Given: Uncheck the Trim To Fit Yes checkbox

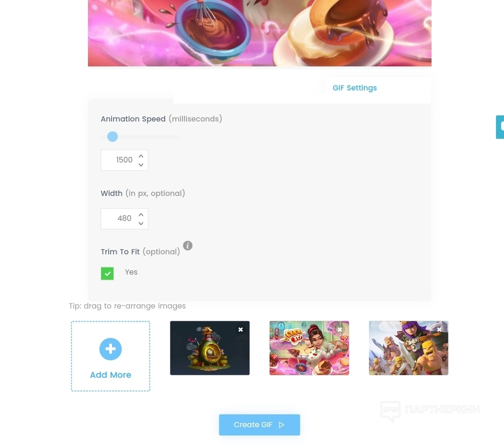Looking at the screenshot, I should click(x=107, y=274).
